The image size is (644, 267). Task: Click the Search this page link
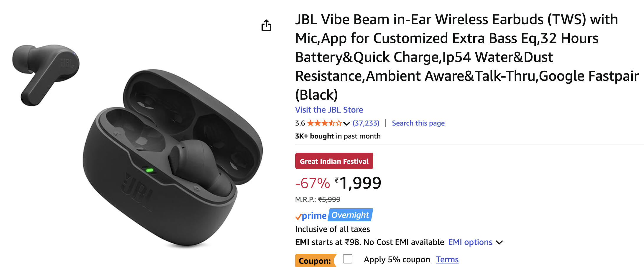(x=418, y=123)
